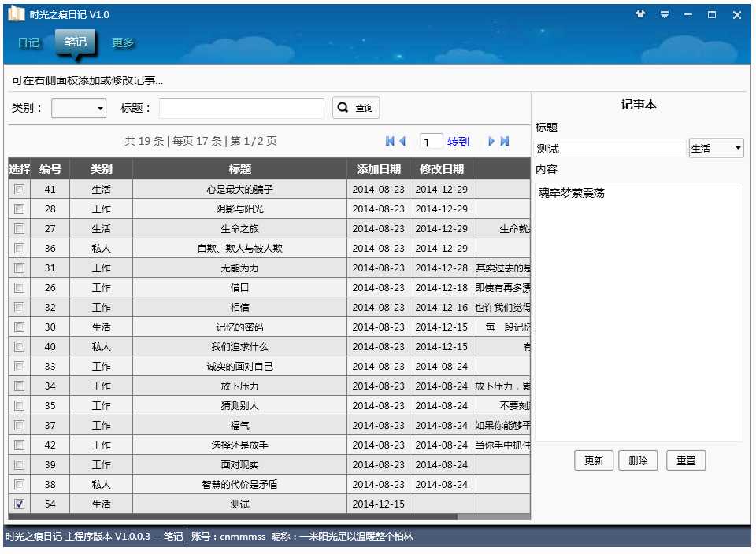Check the checkbox for entry 41
Viewport: 756px width, 554px height.
19,189
